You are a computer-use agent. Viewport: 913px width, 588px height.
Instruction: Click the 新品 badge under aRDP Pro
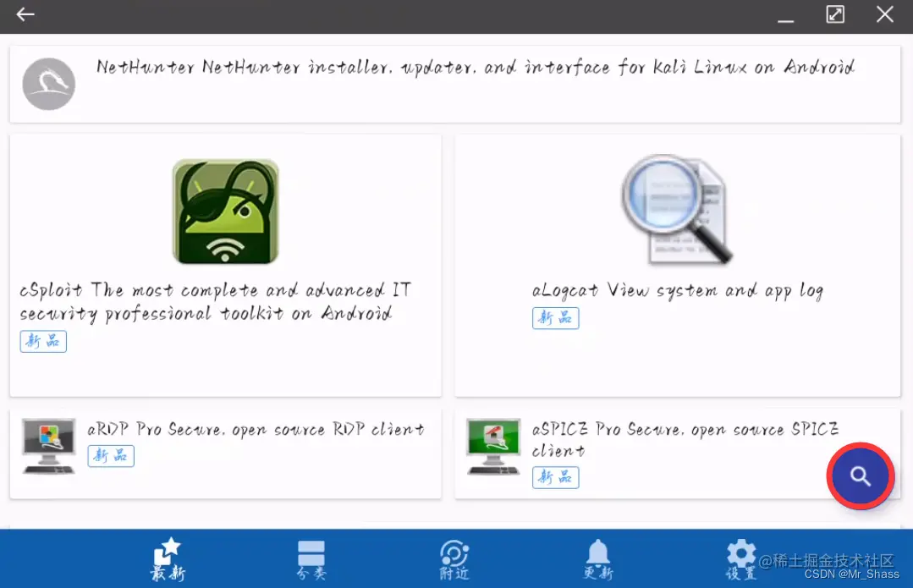(111, 456)
